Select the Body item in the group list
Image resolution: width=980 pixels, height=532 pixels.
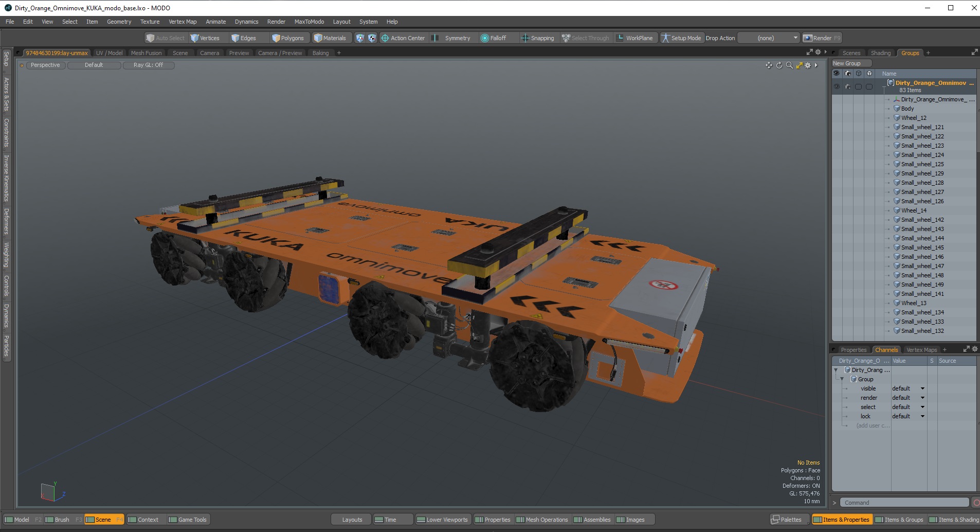click(908, 109)
